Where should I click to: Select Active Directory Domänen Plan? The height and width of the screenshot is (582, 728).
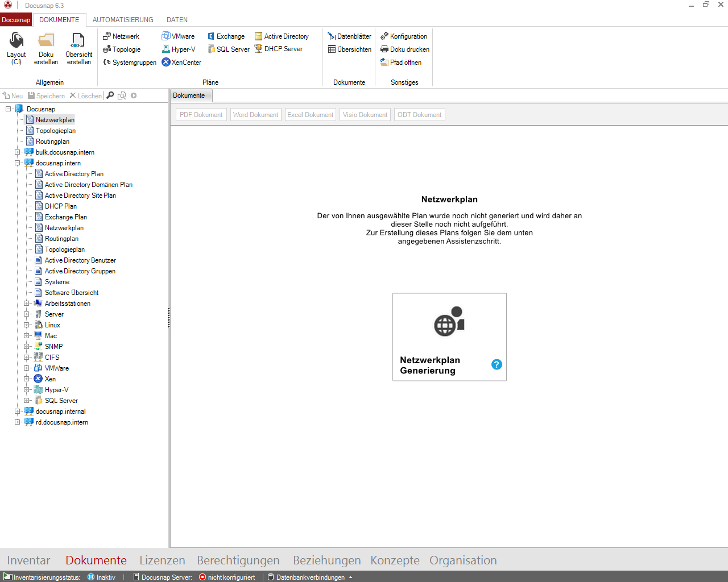coord(89,184)
